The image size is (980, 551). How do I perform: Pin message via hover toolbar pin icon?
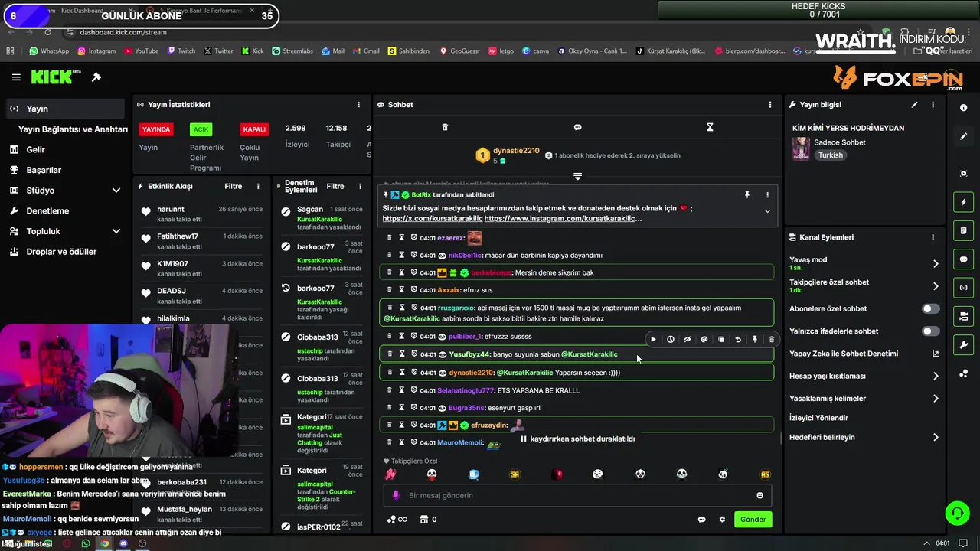pyautogui.click(x=755, y=339)
